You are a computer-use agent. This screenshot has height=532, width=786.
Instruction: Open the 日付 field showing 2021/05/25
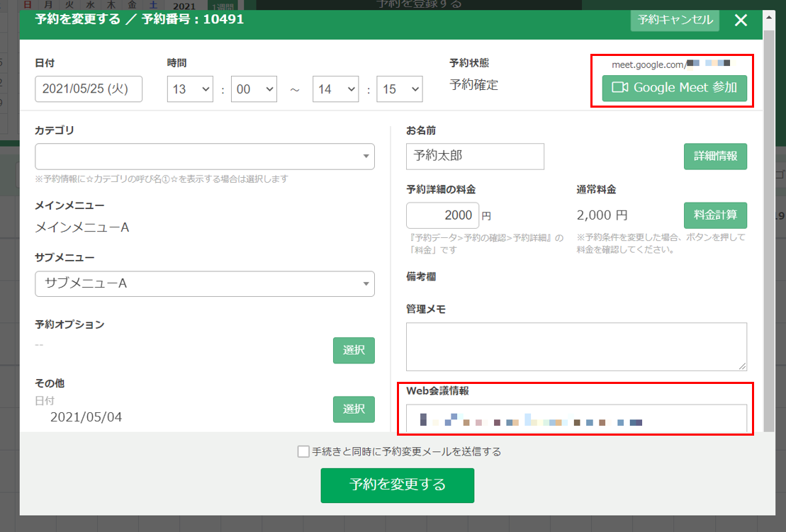pyautogui.click(x=89, y=89)
